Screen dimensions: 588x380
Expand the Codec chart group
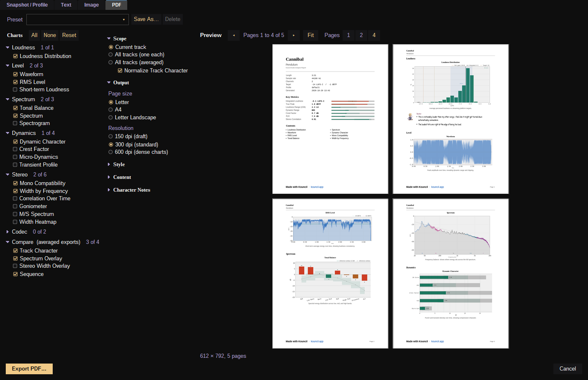(7, 232)
